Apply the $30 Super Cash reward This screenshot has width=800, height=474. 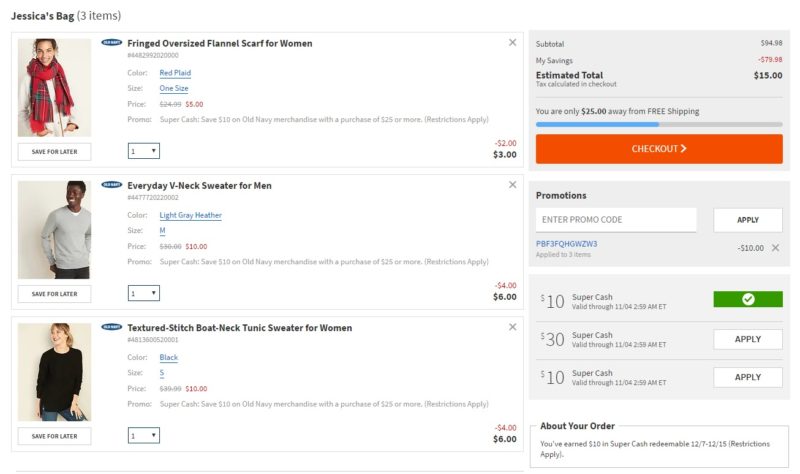click(747, 339)
